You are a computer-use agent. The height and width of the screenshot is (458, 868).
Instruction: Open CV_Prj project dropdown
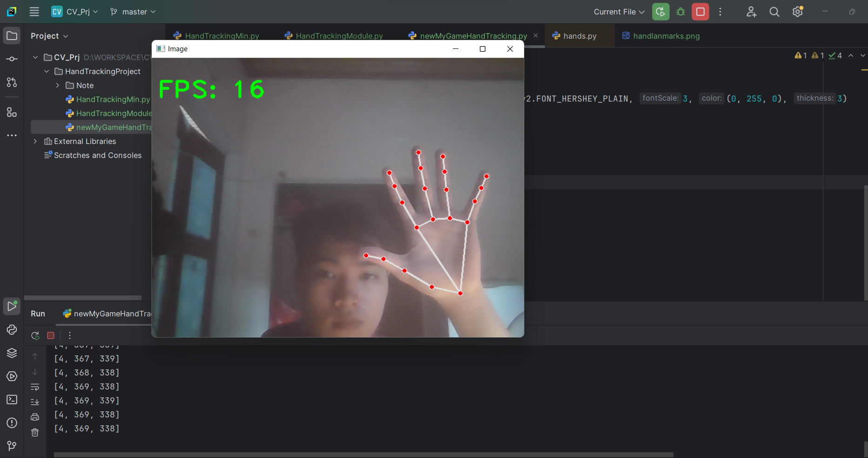[x=74, y=12]
